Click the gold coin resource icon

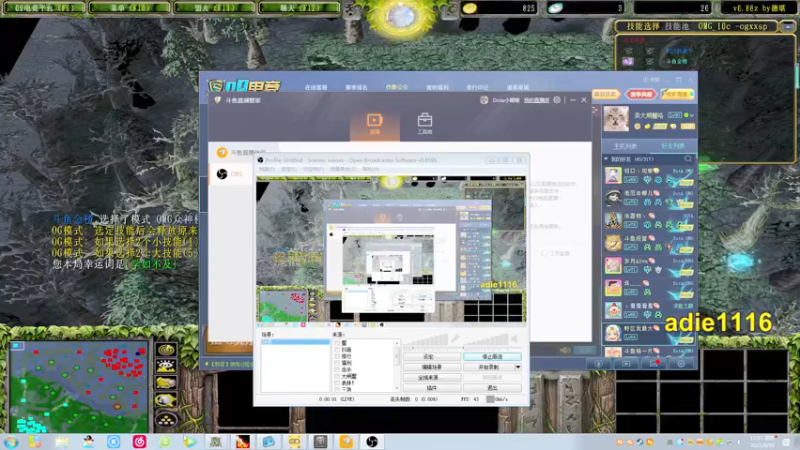point(470,8)
